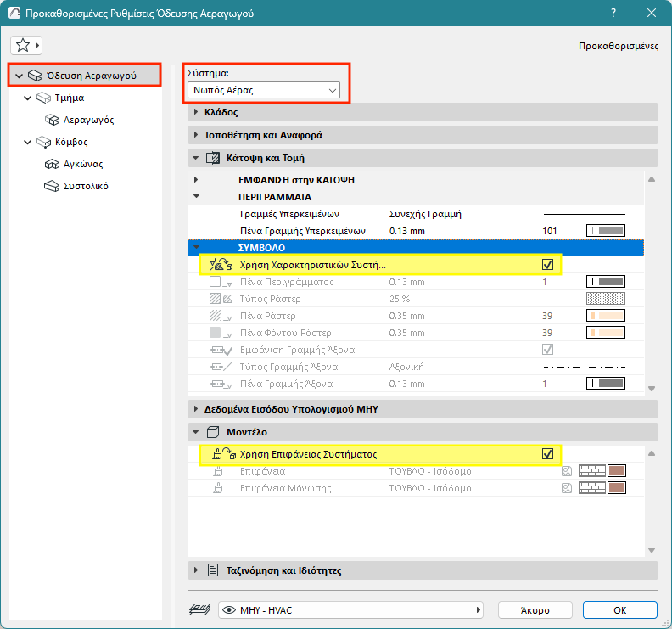Click the Τύπος Ράστερ fill pattern preview
Screen dimensions: 672x629
click(606, 299)
